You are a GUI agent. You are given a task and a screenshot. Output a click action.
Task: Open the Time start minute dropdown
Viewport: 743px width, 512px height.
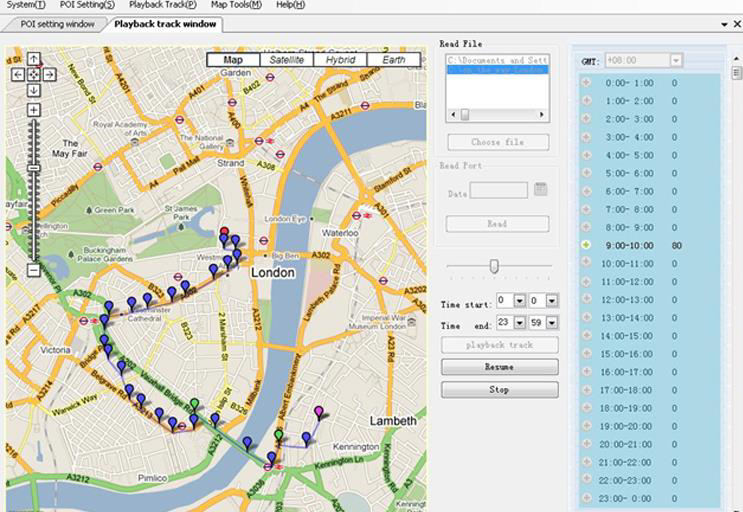pos(552,301)
